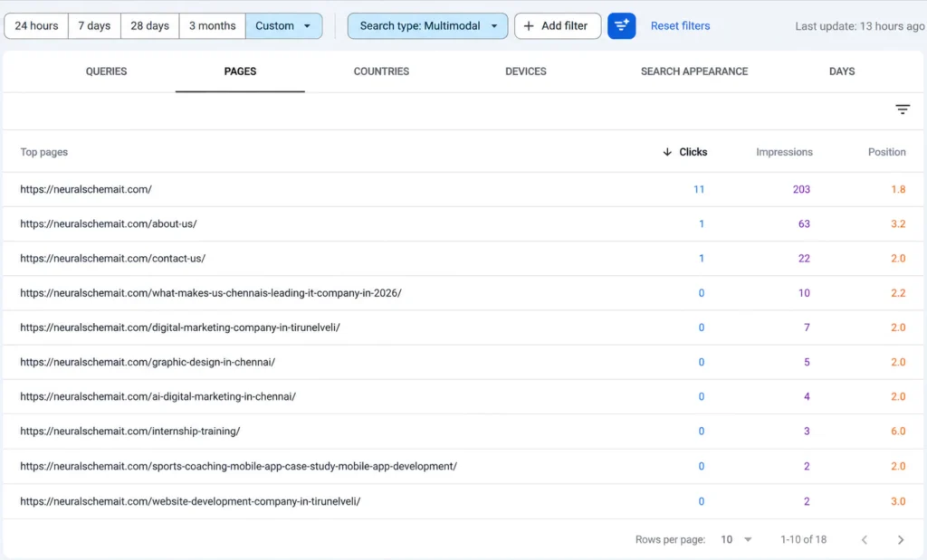Click the 203 impressions value
Image resolution: width=927 pixels, height=560 pixels.
[x=801, y=189]
